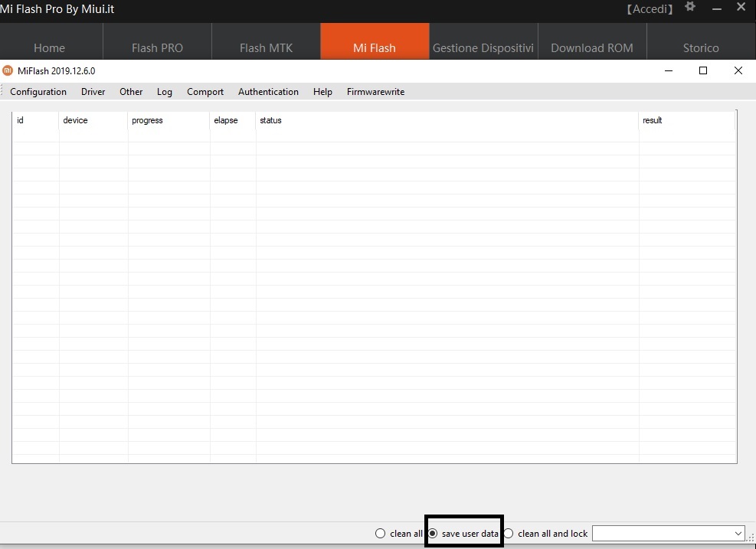This screenshot has width=756, height=549.
Task: Select the save user data option
Action: tap(465, 534)
